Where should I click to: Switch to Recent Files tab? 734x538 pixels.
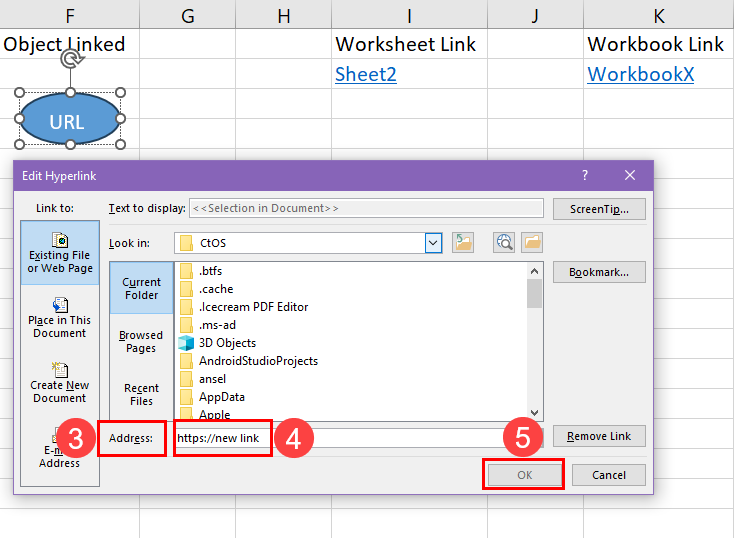(141, 394)
